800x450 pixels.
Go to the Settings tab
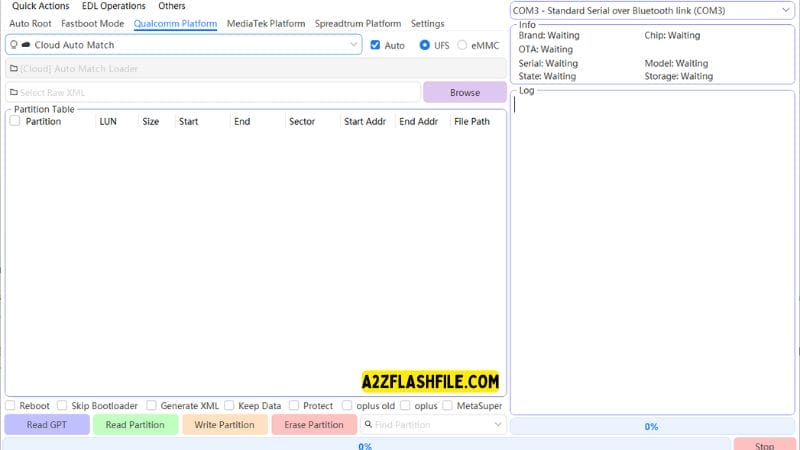click(x=427, y=23)
